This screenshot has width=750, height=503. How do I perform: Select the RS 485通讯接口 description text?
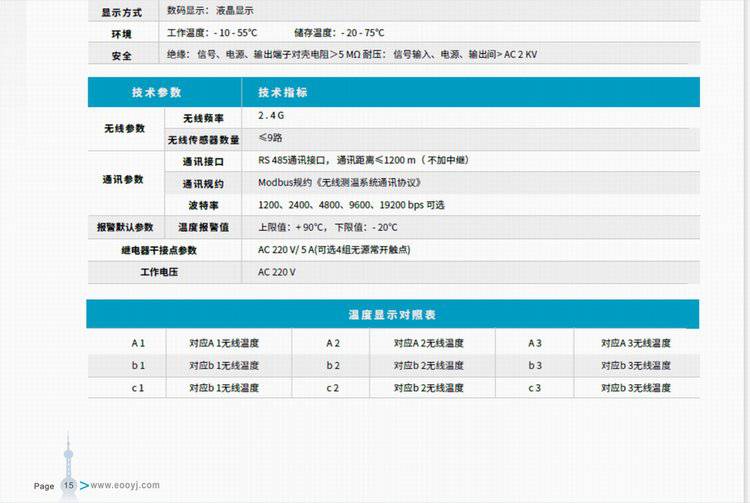tap(364, 160)
